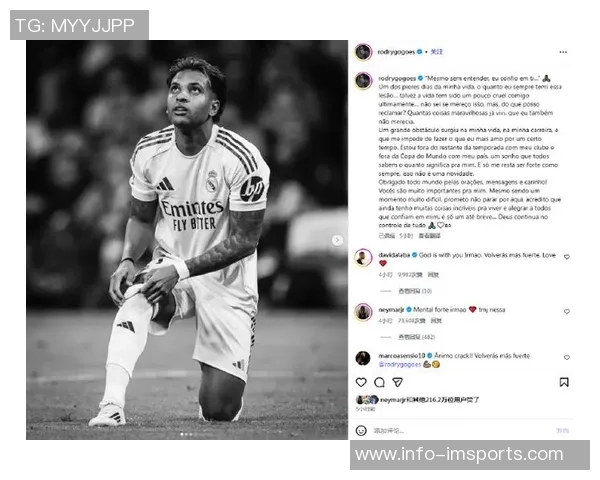Open neymarjr's profile avatar in comments
The width and height of the screenshot is (600, 480).
(x=363, y=312)
